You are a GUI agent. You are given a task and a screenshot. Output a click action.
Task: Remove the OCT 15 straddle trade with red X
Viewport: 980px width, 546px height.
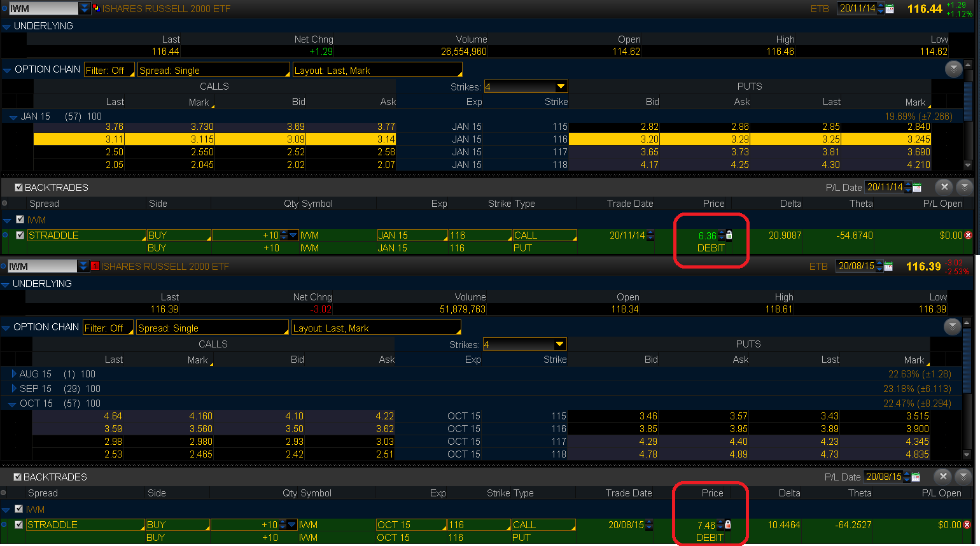click(967, 525)
